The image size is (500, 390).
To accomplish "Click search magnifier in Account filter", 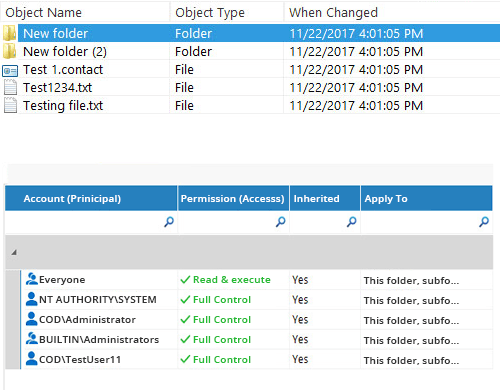I will 169,222.
